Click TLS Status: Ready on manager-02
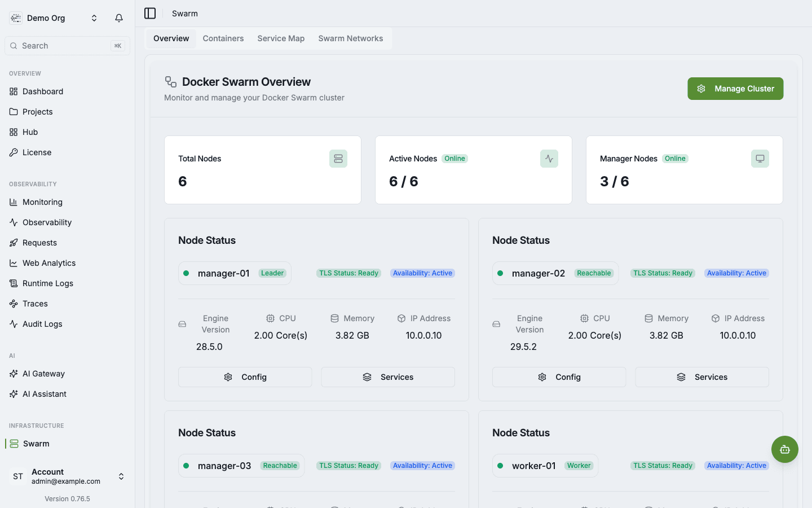 coord(663,273)
